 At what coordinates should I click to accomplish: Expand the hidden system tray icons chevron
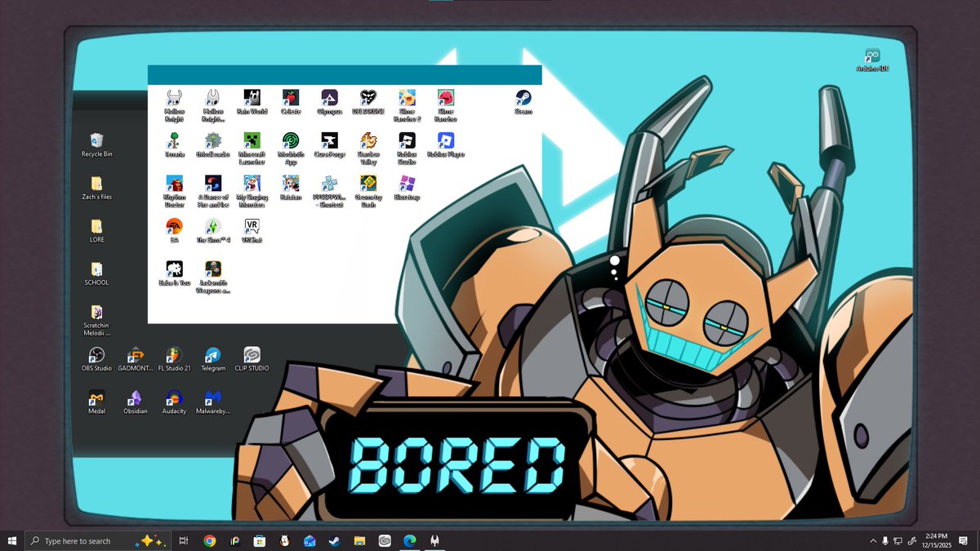pos(872,540)
